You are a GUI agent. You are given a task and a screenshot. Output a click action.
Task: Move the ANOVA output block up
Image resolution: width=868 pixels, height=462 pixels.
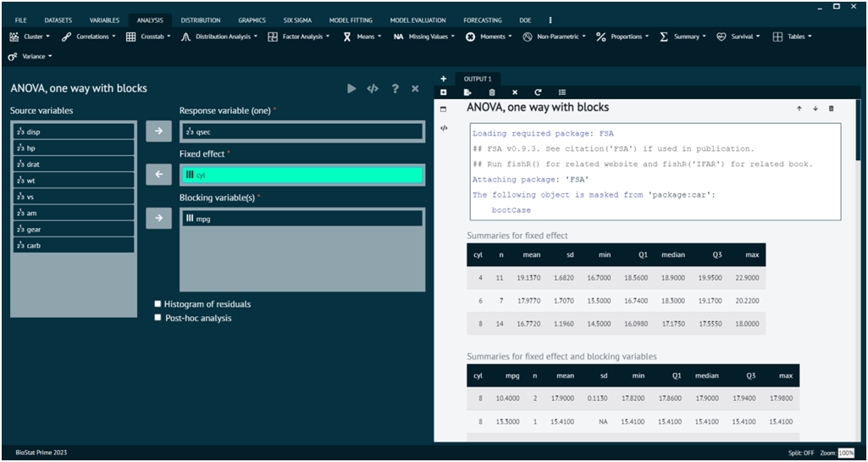[x=799, y=109]
